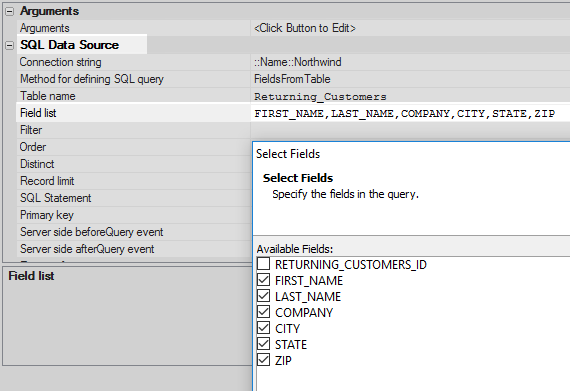Uncheck the LAST_NAME field checkbox
This screenshot has height=391, width=570.
click(x=264, y=296)
